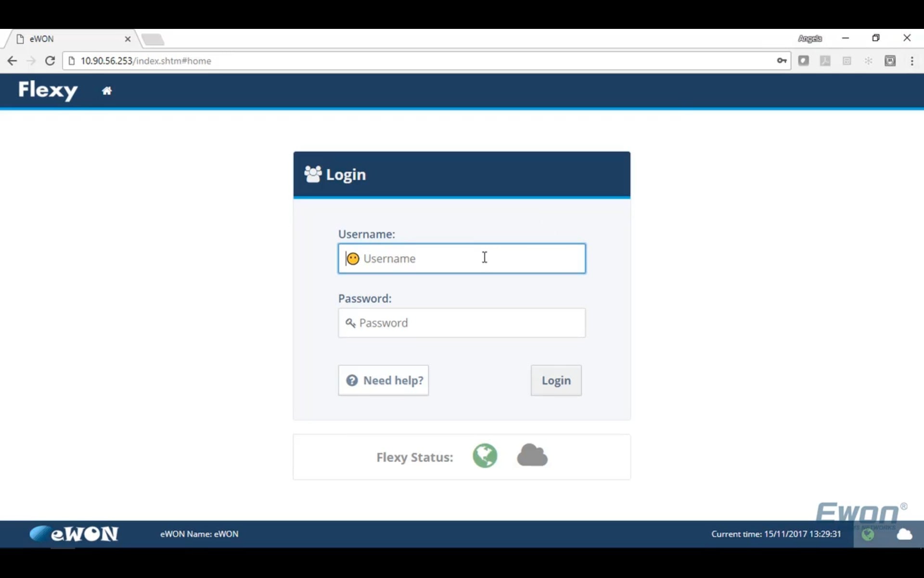Reload the page with refresh icon
This screenshot has height=578, width=924.
point(50,61)
